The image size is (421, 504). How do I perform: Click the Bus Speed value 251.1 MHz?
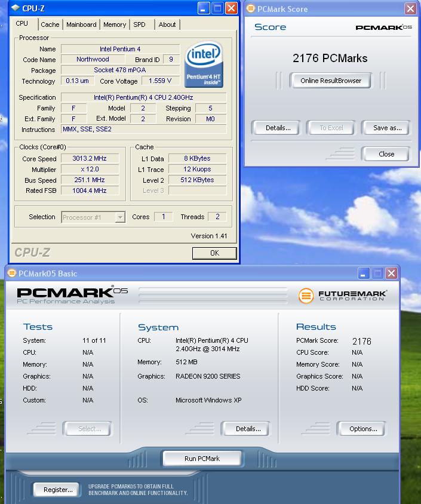[x=90, y=180]
